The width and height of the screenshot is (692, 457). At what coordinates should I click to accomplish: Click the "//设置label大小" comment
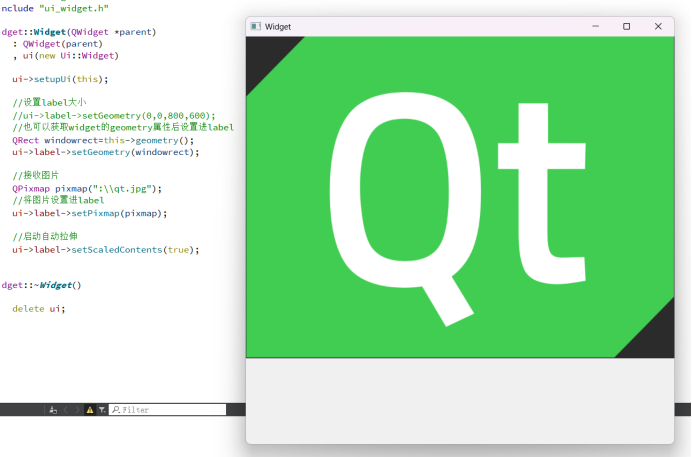49,102
